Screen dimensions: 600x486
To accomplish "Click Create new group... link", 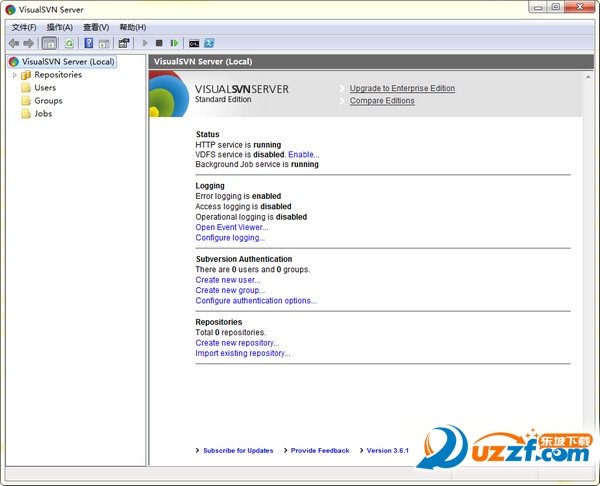I will coord(230,290).
